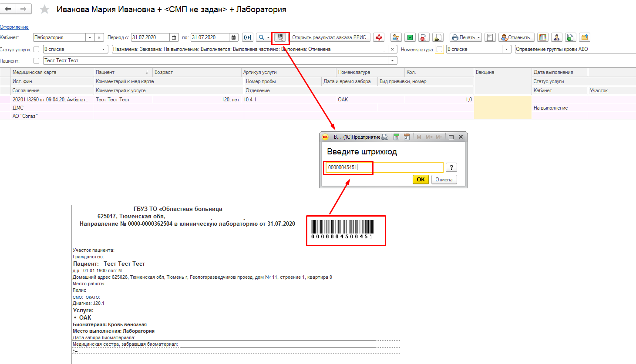
Task: Open the period start date calendar picker
Action: coord(174,38)
